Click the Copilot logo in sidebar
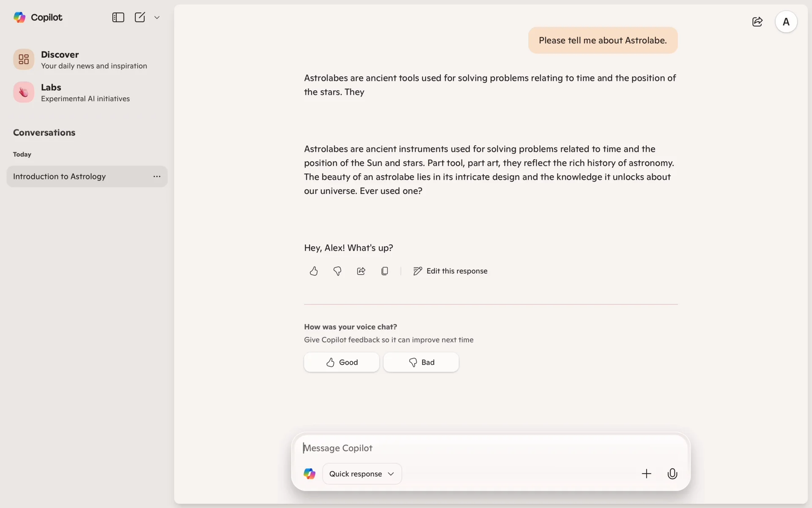 coord(38,17)
